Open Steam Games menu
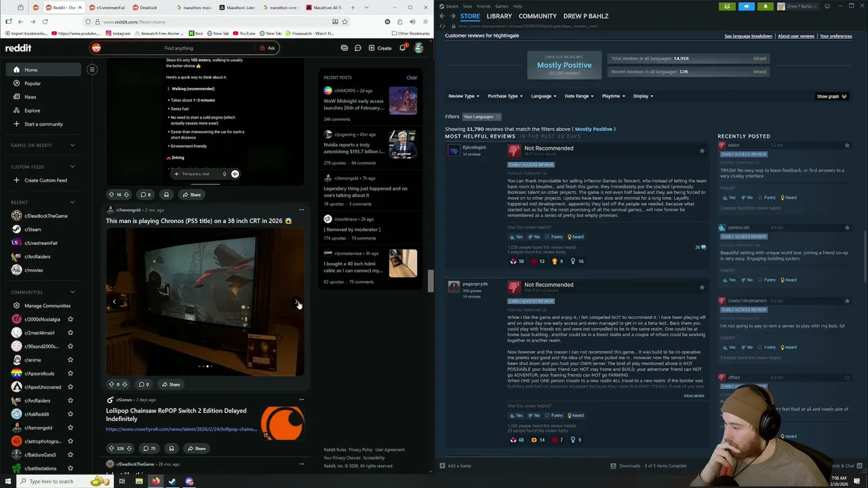This screenshot has height=488, width=868. tap(502, 6)
